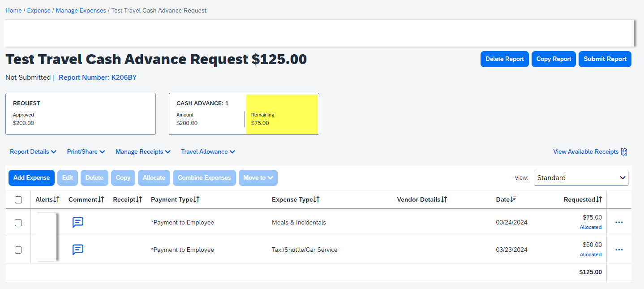This screenshot has height=289, width=644.
Task: Open the Allocated link under $75.00
Action: pos(591,227)
